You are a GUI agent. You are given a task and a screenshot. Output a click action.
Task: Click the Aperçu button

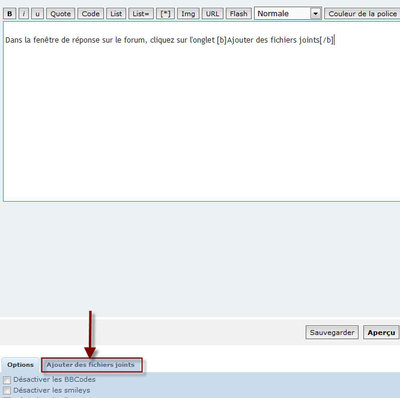381,332
